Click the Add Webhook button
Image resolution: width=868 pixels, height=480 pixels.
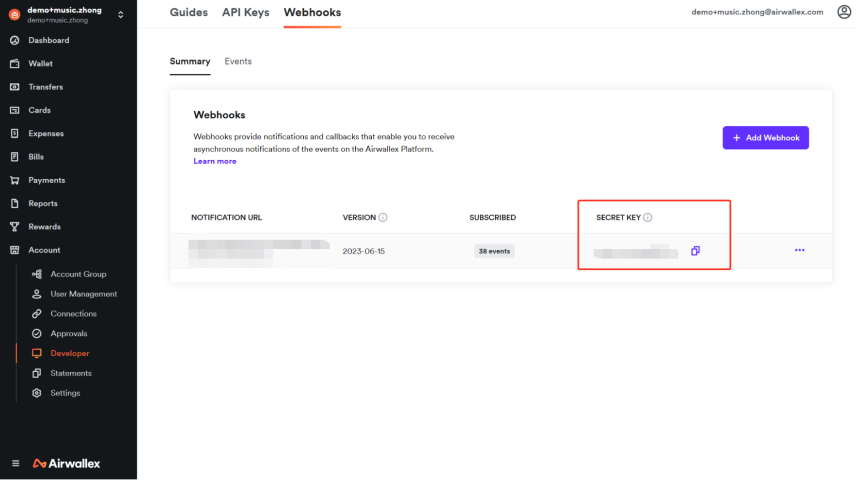[765, 138]
